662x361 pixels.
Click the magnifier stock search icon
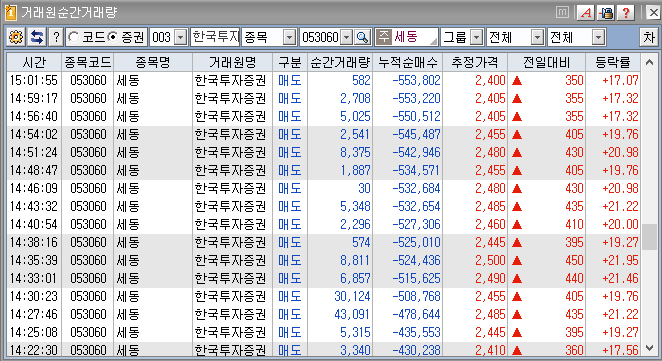tap(362, 38)
